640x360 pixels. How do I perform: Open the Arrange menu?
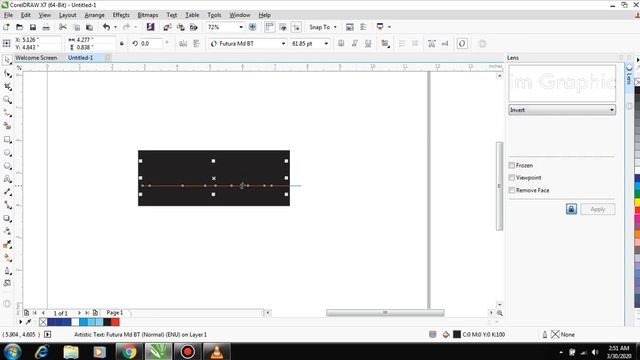94,15
